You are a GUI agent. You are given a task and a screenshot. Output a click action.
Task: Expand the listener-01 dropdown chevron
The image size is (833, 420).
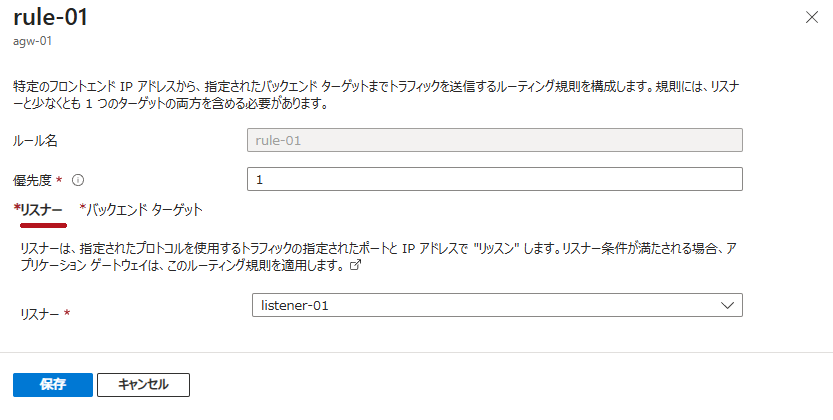point(726,305)
